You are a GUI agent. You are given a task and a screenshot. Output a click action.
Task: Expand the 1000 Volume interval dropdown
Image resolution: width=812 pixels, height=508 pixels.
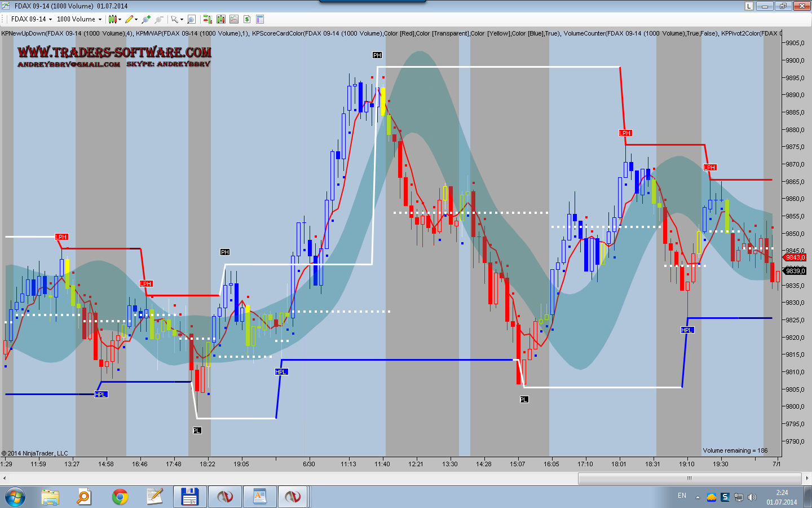79,19
